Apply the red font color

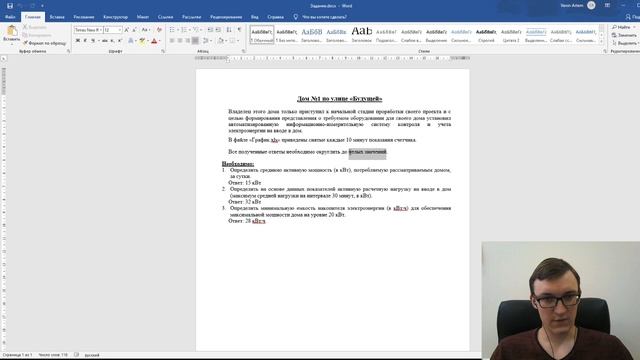[x=154, y=40]
